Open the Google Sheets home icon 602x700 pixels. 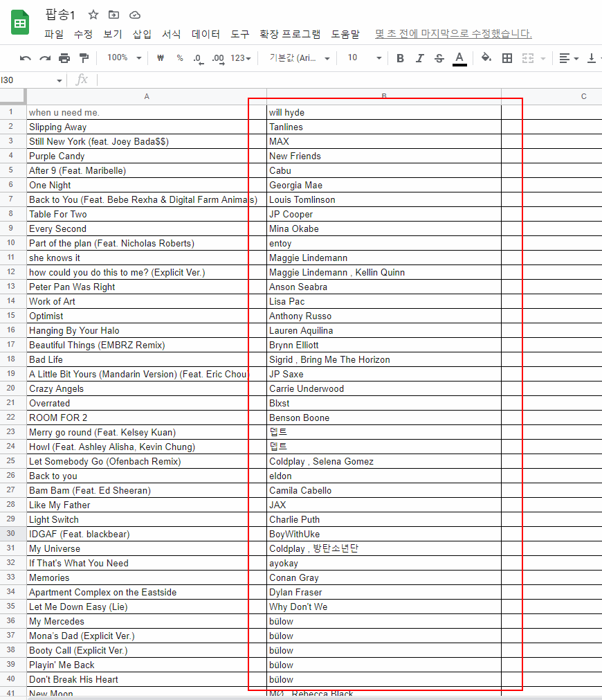(20, 23)
